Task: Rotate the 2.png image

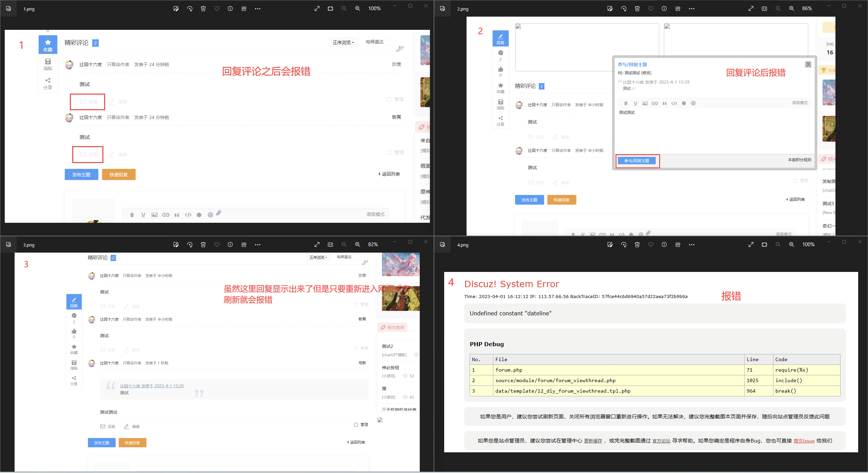Action: 624,9
